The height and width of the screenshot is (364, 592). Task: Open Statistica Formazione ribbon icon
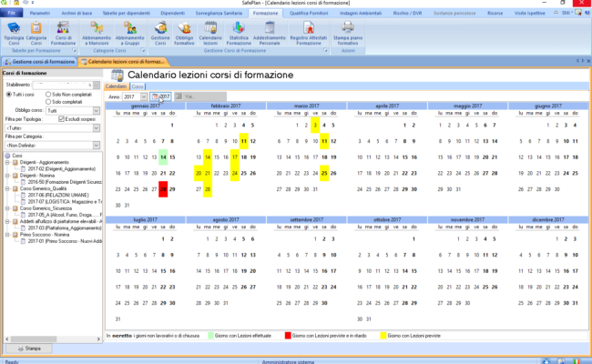point(239,34)
